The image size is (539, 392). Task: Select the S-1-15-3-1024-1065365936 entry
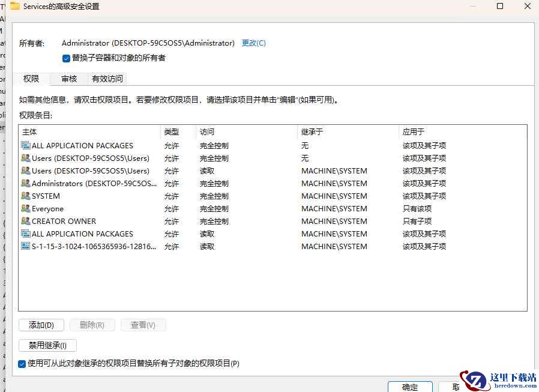coord(94,246)
